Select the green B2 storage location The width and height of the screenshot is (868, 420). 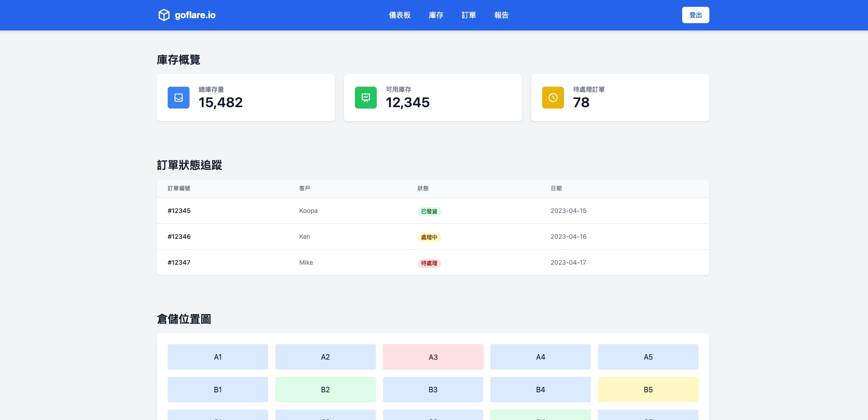click(x=325, y=390)
